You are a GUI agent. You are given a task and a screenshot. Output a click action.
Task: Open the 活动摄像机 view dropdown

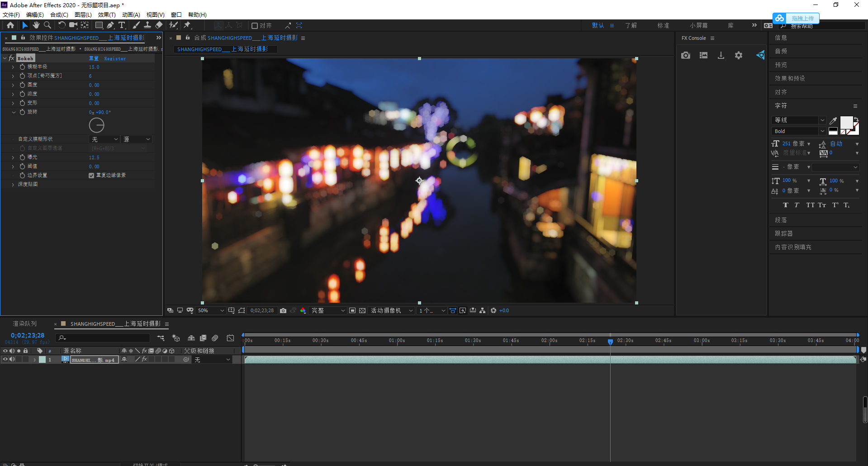click(x=392, y=310)
